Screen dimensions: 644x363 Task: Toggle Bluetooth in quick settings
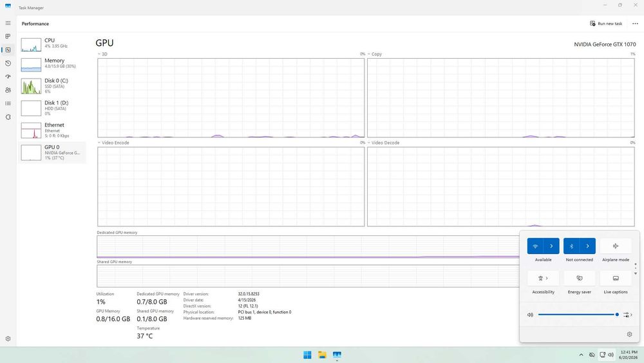pos(571,246)
